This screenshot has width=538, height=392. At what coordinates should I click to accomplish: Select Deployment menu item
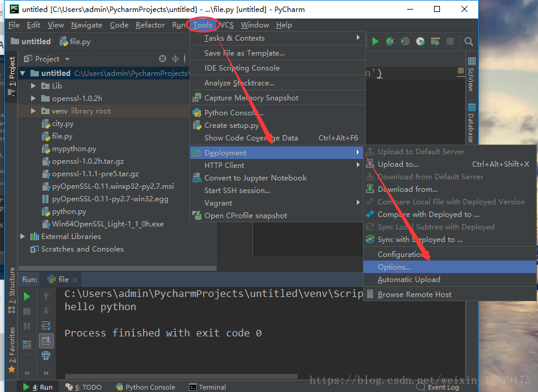[x=277, y=152]
